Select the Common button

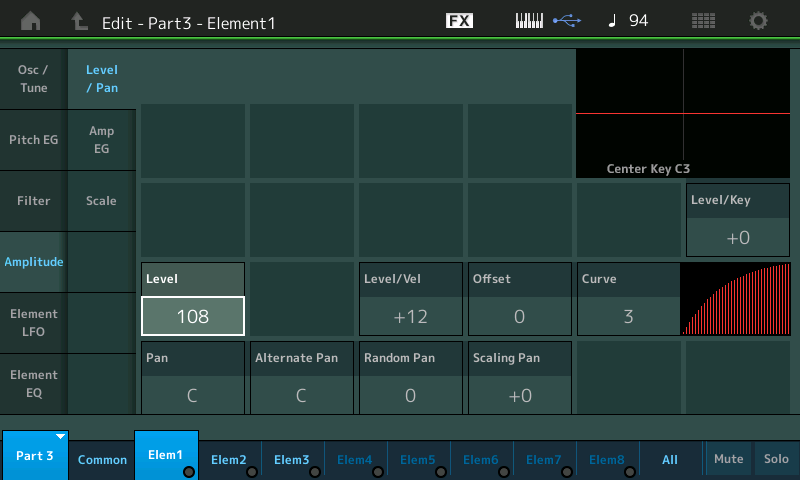pyautogui.click(x=102, y=460)
